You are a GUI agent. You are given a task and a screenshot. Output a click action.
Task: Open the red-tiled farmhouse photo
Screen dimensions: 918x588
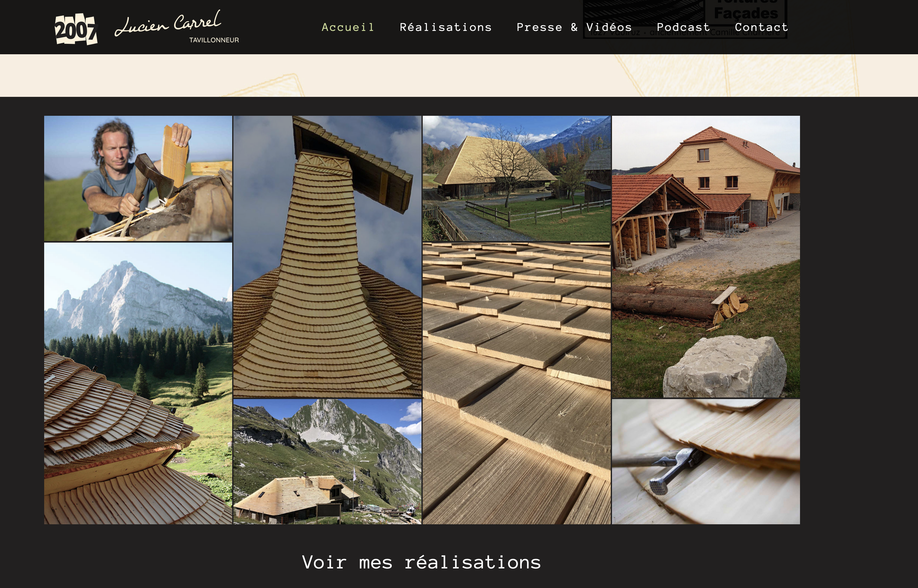point(706,256)
